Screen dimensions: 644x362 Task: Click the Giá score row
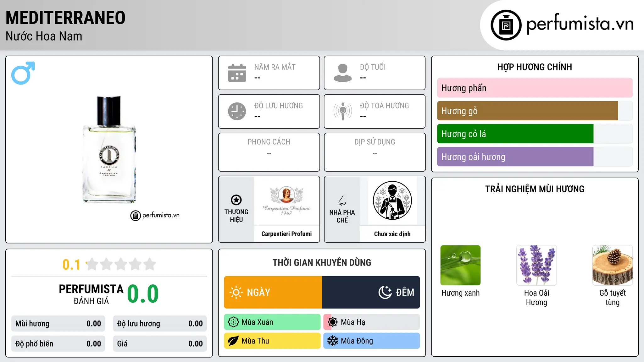[x=160, y=344]
